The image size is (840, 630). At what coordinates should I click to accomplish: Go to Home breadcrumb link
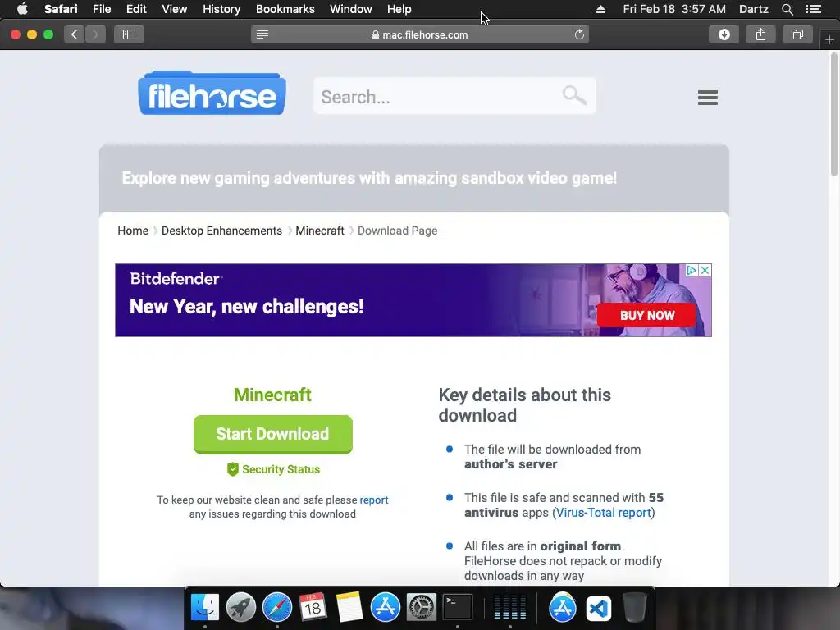point(133,231)
